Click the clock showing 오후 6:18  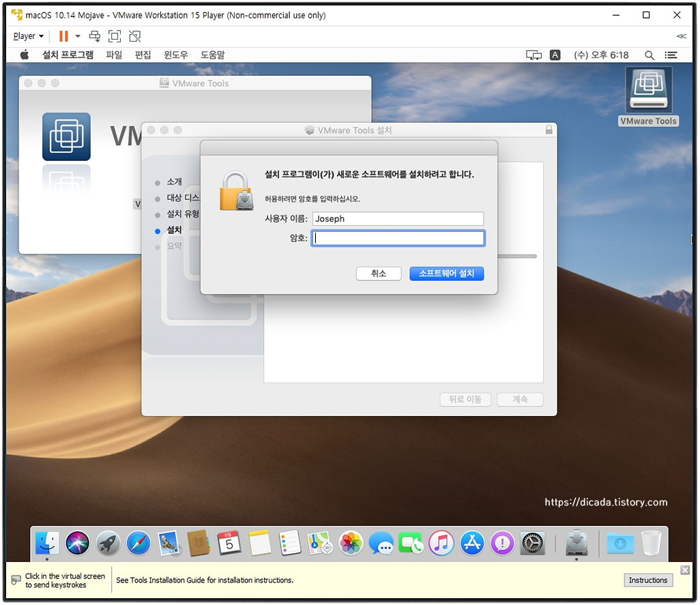coord(601,55)
